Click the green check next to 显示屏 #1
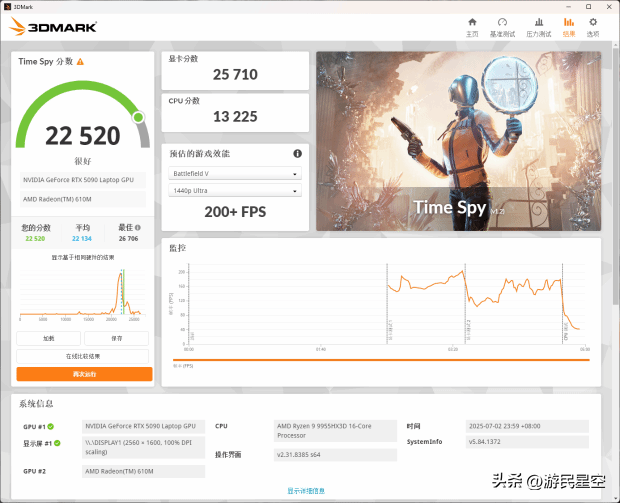This screenshot has height=503, width=620. click(x=57, y=443)
